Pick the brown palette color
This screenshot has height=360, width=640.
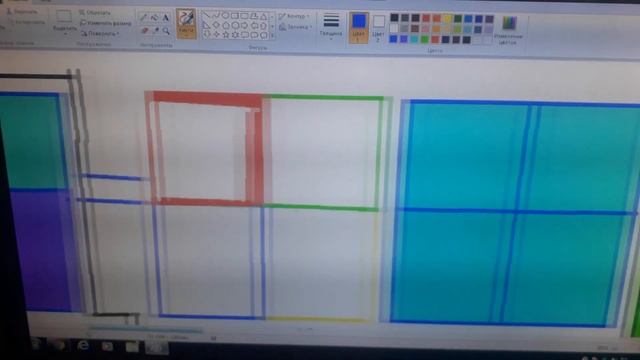(415, 29)
